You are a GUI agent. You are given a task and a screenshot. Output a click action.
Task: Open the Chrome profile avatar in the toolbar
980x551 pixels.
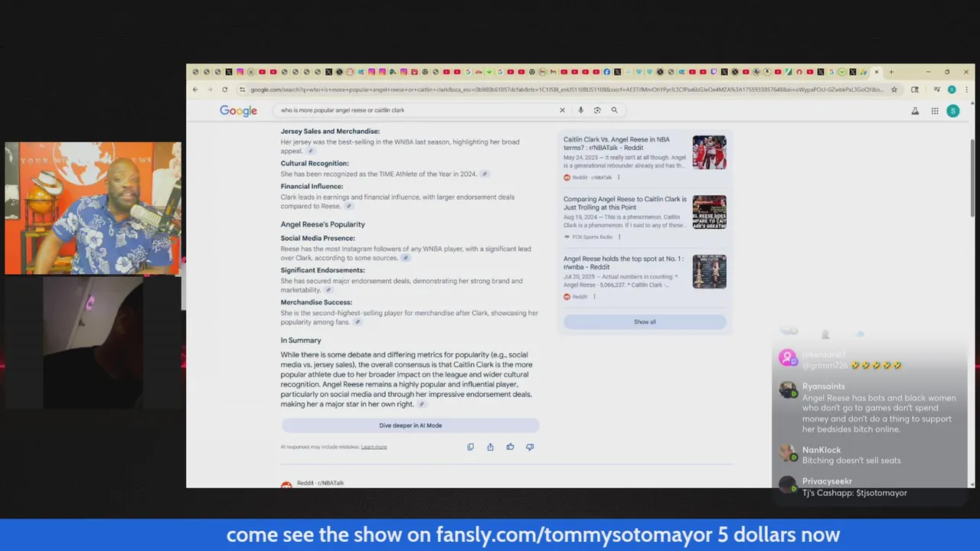point(952,90)
